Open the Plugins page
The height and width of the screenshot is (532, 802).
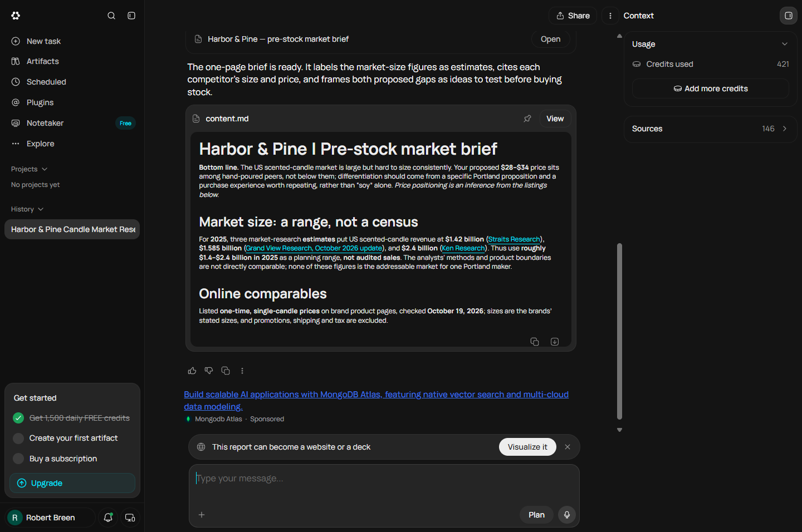(x=72, y=102)
